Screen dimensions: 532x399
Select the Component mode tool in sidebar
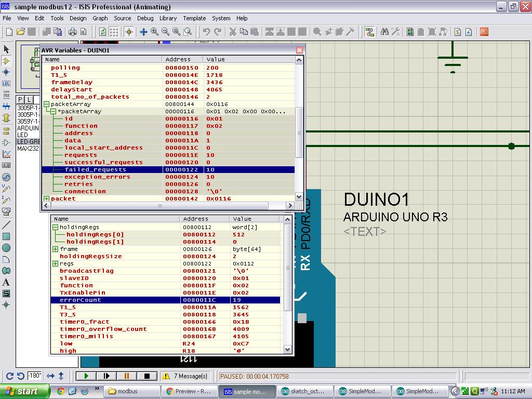click(6, 61)
